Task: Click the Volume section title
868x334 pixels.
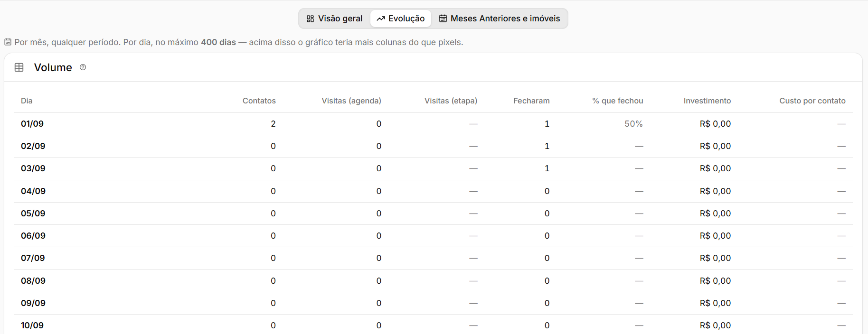Action: [53, 67]
